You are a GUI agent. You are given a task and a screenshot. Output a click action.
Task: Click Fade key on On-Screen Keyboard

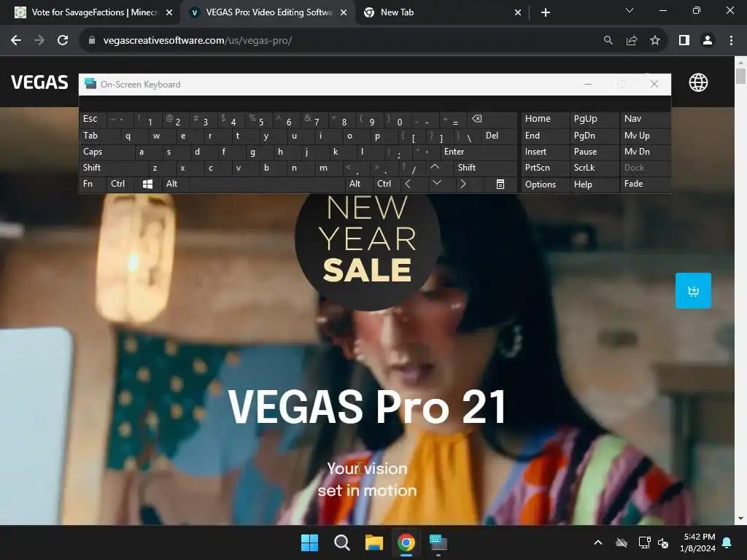[x=645, y=184]
